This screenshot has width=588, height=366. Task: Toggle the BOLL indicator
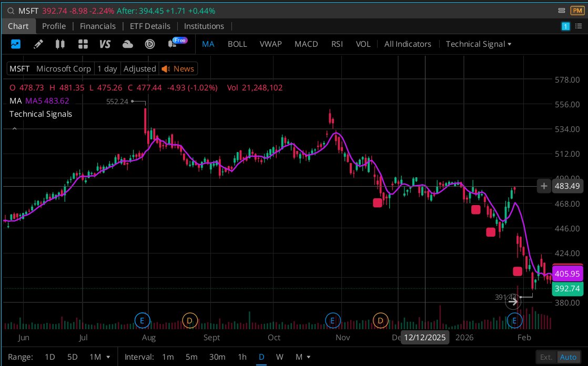point(237,44)
